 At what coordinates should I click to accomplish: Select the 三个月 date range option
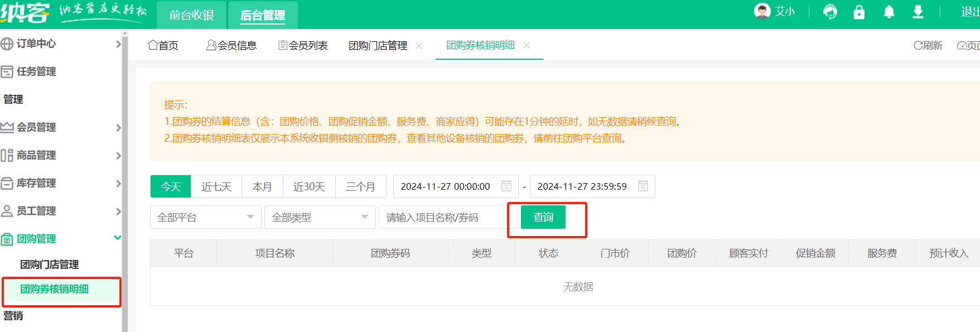point(360,186)
